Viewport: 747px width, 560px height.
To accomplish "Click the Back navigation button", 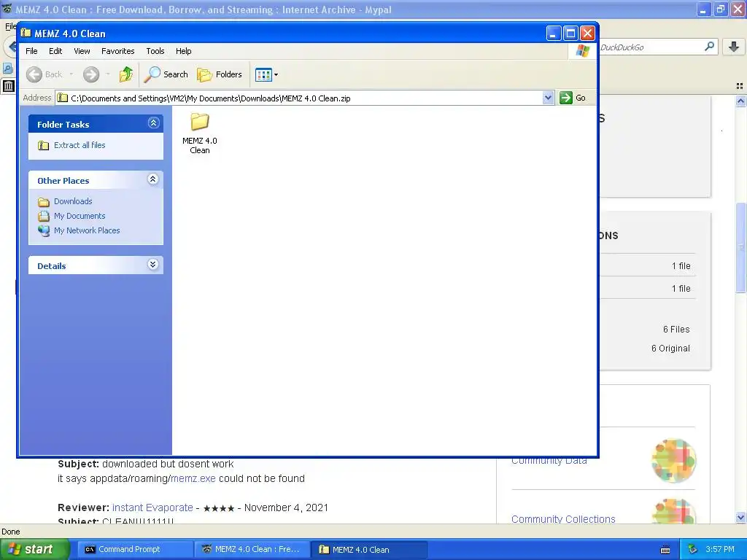I will tap(44, 74).
